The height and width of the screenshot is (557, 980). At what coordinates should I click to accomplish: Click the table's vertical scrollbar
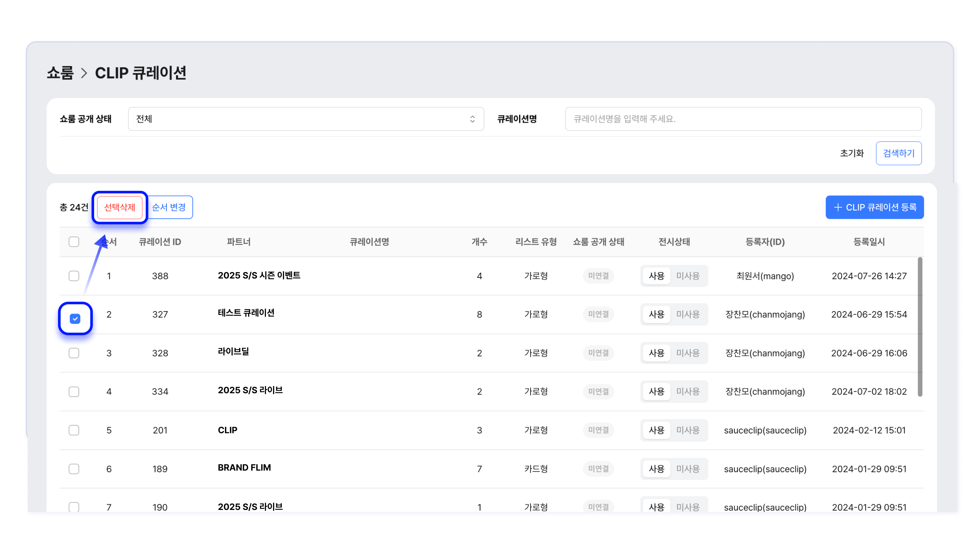tap(920, 327)
